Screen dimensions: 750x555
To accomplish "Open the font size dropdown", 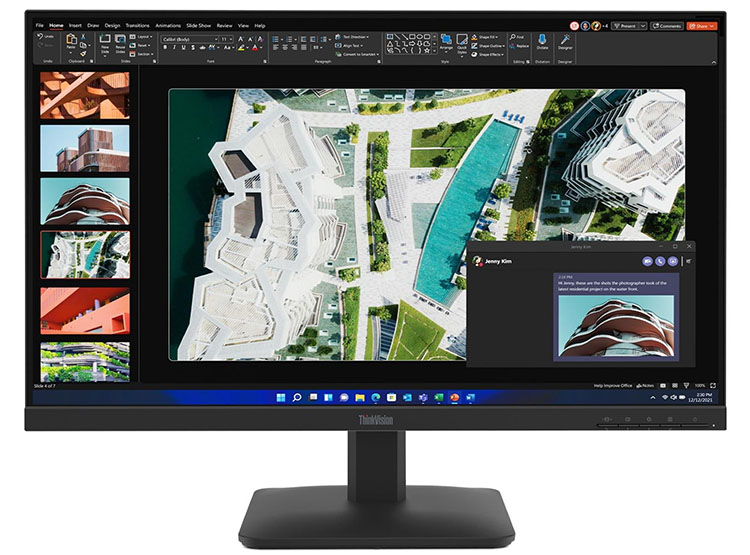I will click(231, 39).
